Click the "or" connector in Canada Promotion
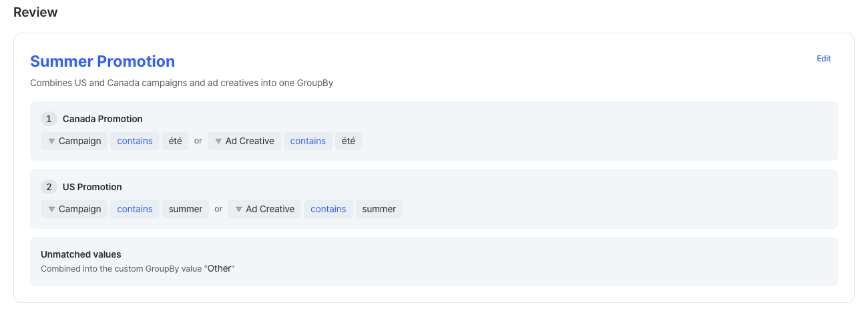The image size is (868, 311). [198, 141]
